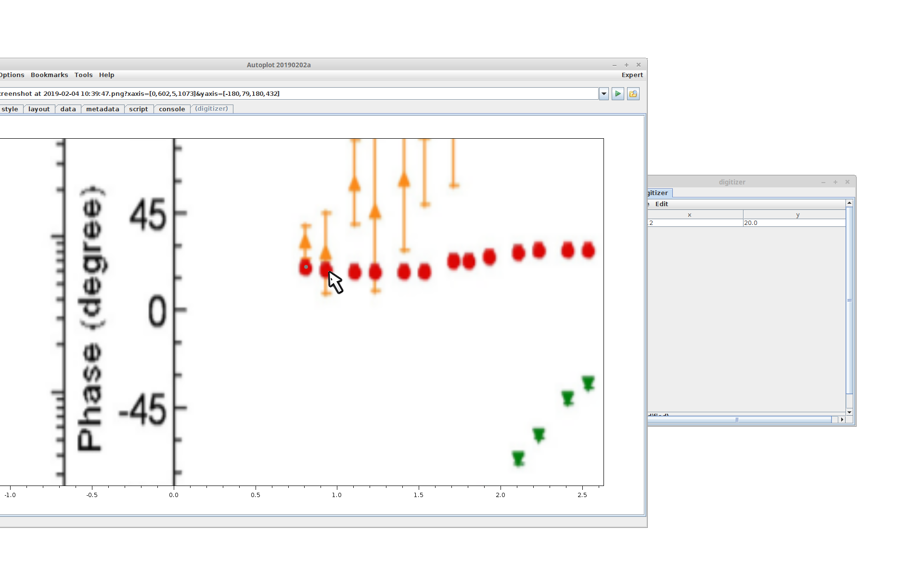Click the folder inspect file icon

633,94
